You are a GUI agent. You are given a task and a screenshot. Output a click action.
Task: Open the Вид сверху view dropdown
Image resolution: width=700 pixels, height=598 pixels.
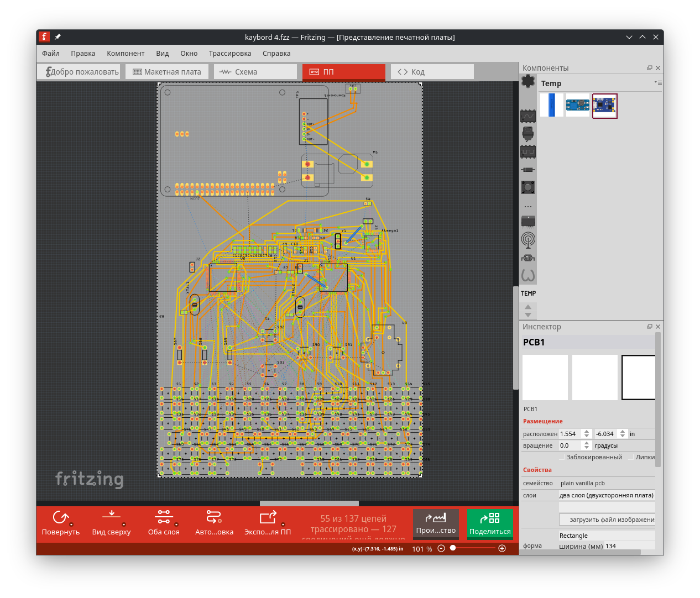123,524
